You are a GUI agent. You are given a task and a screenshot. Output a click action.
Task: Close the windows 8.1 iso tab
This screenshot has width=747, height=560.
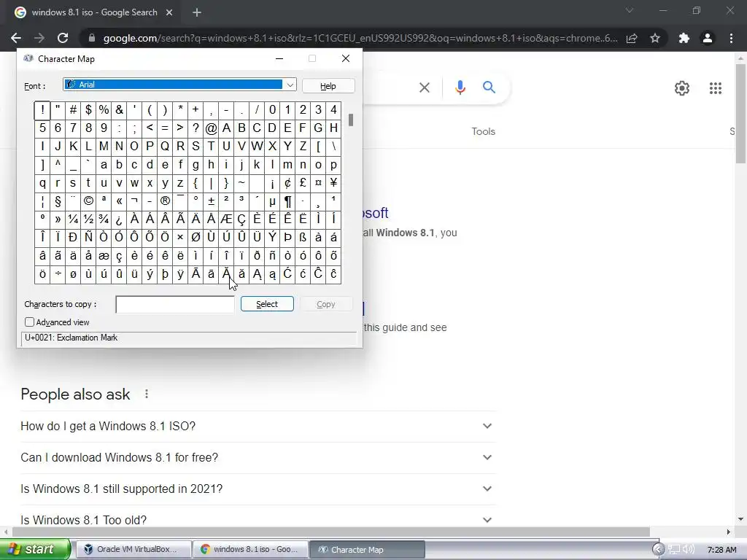[169, 12]
